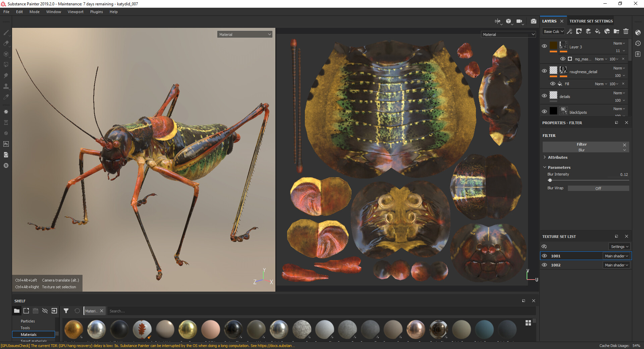Click the trash icon to delete a layer
644x349 pixels.
point(626,31)
